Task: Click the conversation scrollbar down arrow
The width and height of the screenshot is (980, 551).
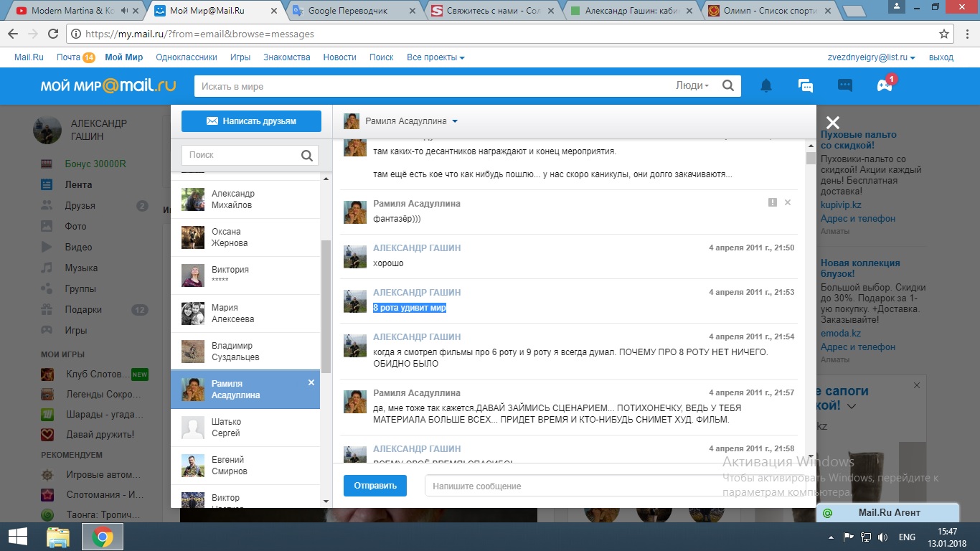Action: coord(811,456)
